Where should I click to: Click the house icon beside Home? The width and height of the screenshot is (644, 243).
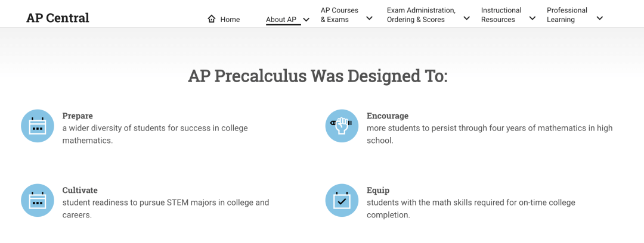[x=212, y=19]
